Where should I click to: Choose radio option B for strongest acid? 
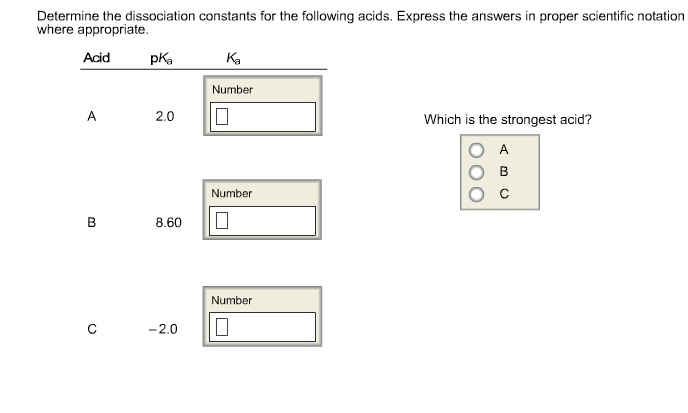click(477, 172)
